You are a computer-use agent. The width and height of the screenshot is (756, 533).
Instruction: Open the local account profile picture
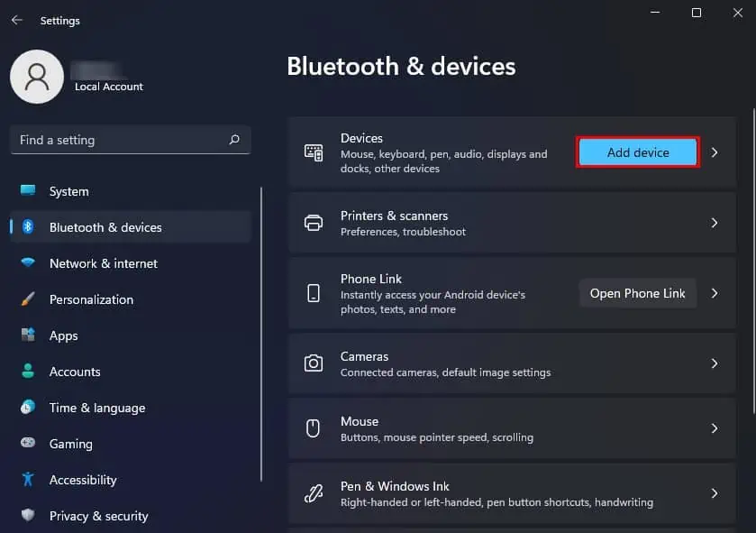coord(37,77)
